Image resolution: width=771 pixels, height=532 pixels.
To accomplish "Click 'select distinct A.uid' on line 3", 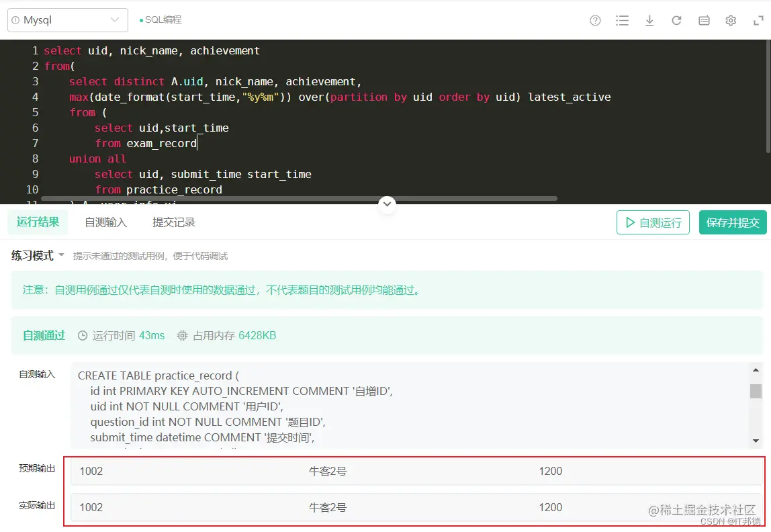I will click(x=136, y=82).
